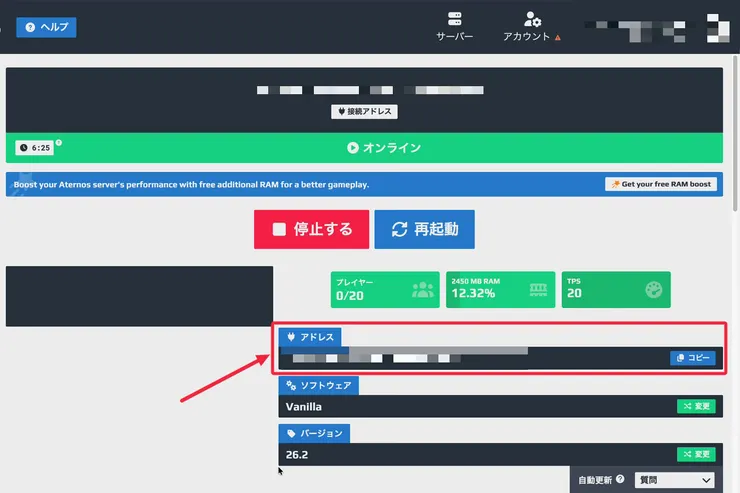Restart the server with 再起動
The width and height of the screenshot is (740, 493).
pos(425,229)
